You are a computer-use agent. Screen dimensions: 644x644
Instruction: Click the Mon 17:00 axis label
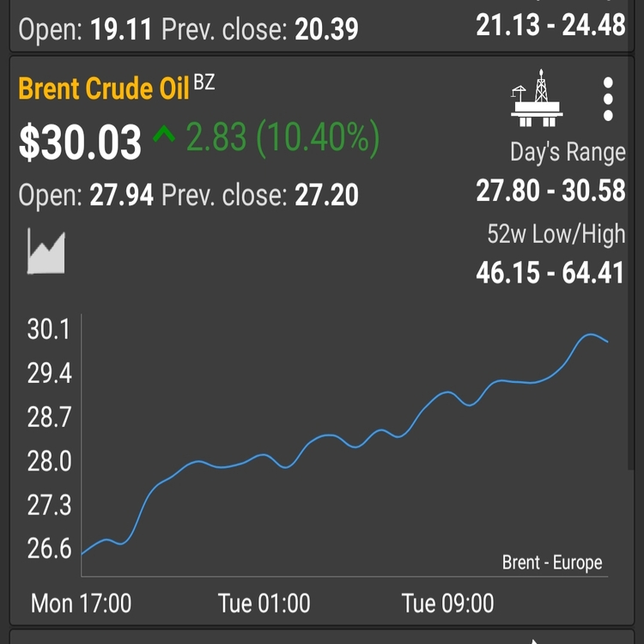tap(81, 603)
